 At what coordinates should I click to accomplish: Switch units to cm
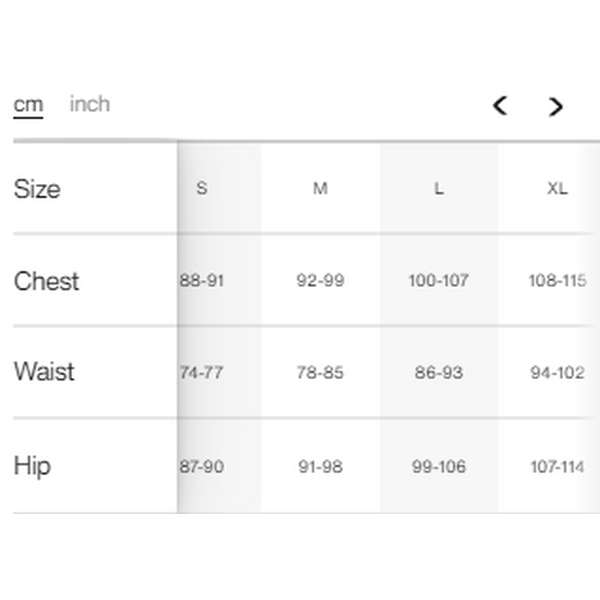coord(28,105)
